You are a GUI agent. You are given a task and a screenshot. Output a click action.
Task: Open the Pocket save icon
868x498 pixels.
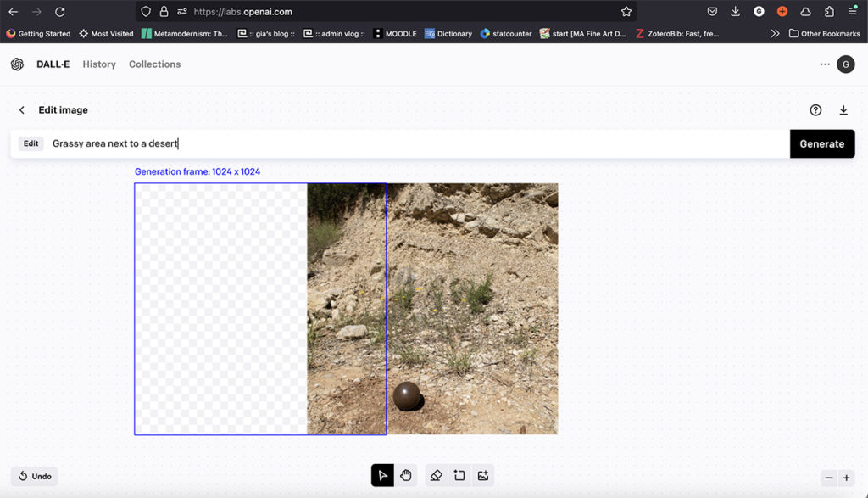coord(712,12)
